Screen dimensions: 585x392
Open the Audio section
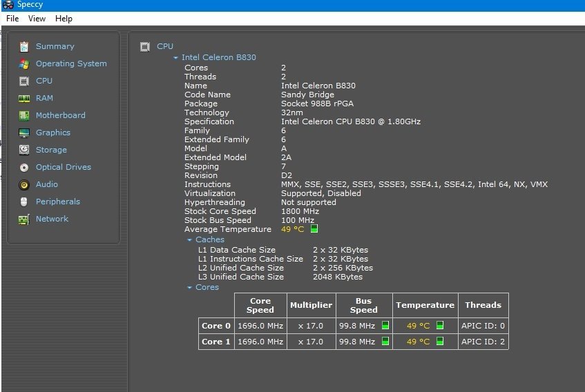[x=47, y=184]
